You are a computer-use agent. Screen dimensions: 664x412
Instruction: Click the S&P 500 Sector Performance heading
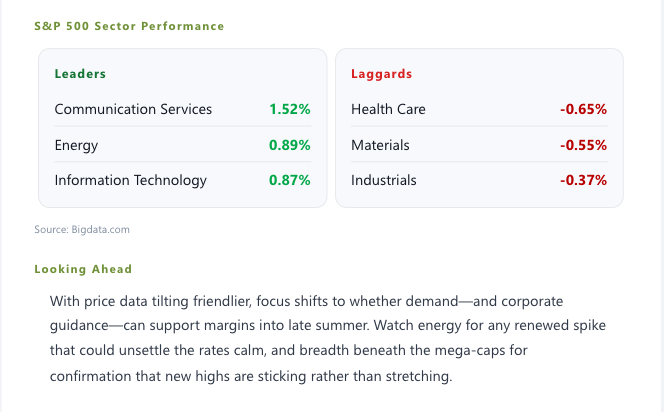[129, 26]
